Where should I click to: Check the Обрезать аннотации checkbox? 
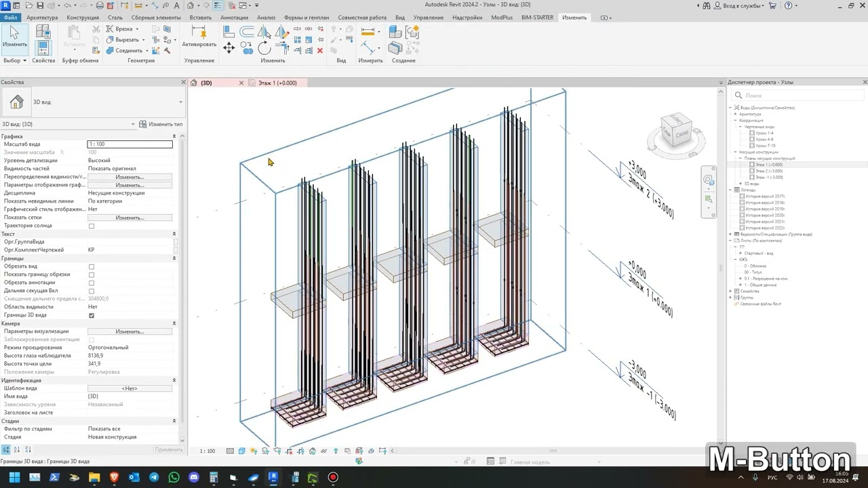(92, 283)
